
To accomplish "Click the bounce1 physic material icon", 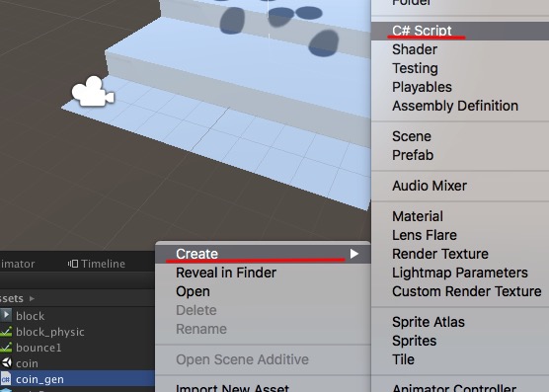I will (x=6, y=348).
